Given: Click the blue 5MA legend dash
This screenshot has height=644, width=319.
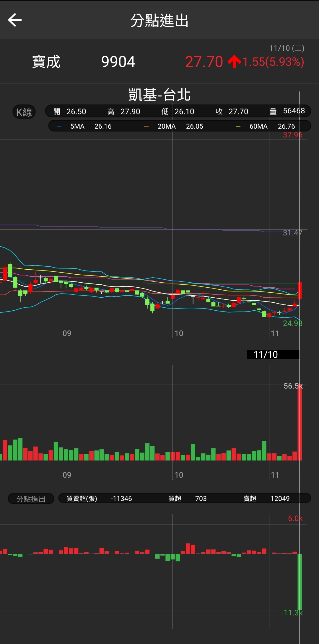Looking at the screenshot, I should tap(59, 127).
